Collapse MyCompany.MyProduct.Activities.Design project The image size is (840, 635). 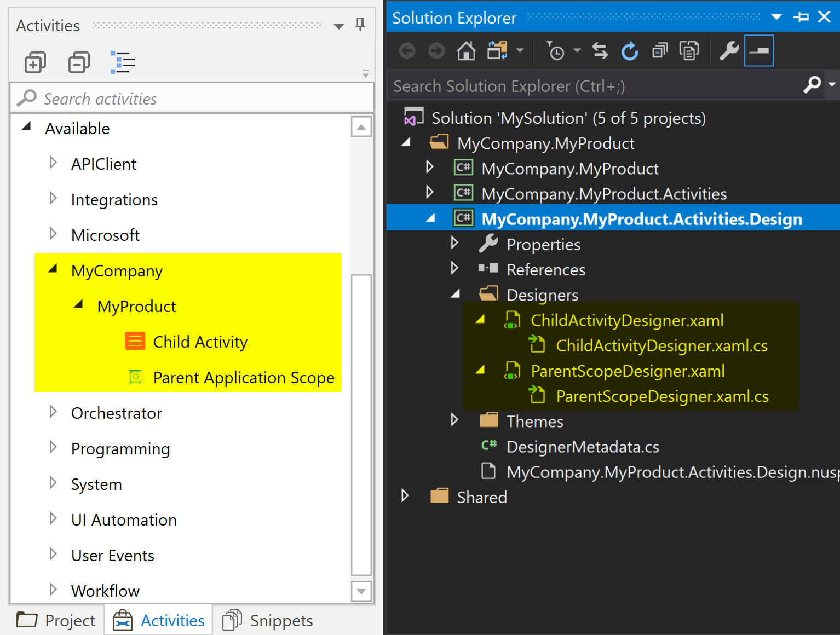(x=431, y=217)
